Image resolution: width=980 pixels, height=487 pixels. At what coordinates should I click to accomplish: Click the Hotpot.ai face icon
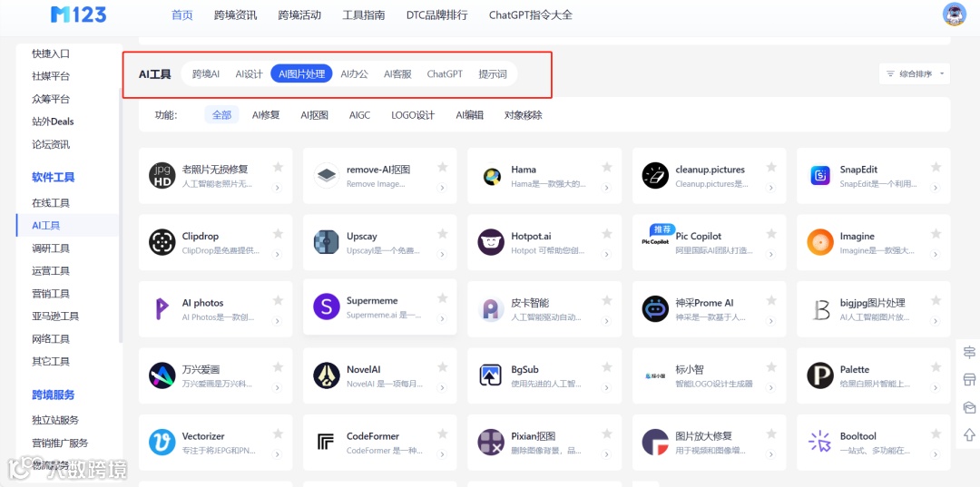pos(491,242)
